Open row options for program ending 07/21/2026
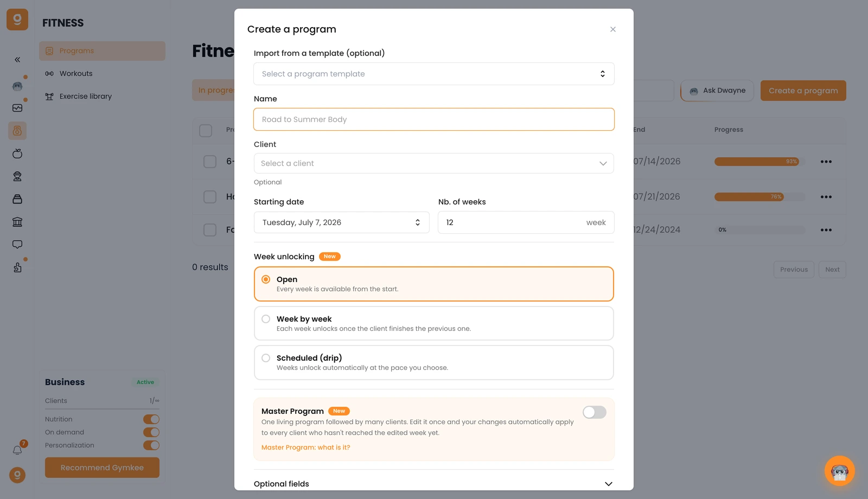This screenshot has height=499, width=868. coord(826,197)
